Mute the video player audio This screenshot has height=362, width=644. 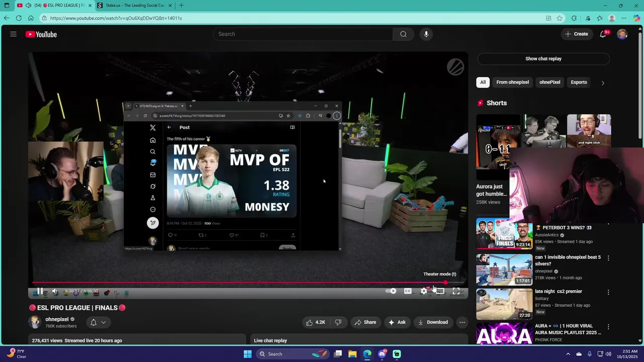coord(55,291)
